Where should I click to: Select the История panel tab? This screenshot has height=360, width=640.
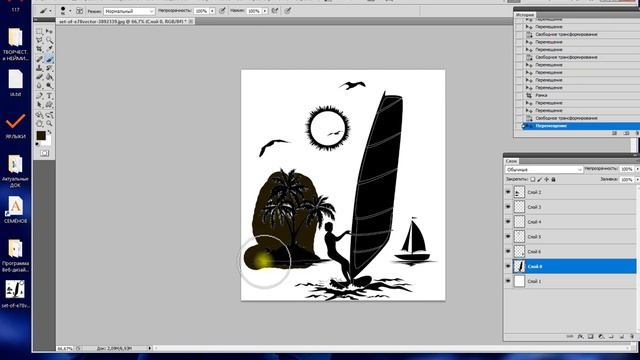click(x=525, y=15)
